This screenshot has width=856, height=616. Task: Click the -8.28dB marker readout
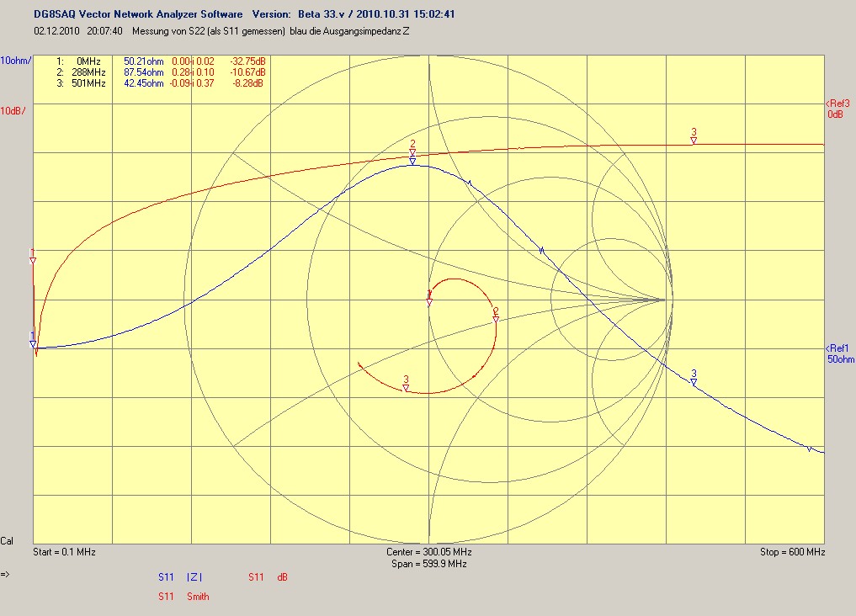click(247, 83)
